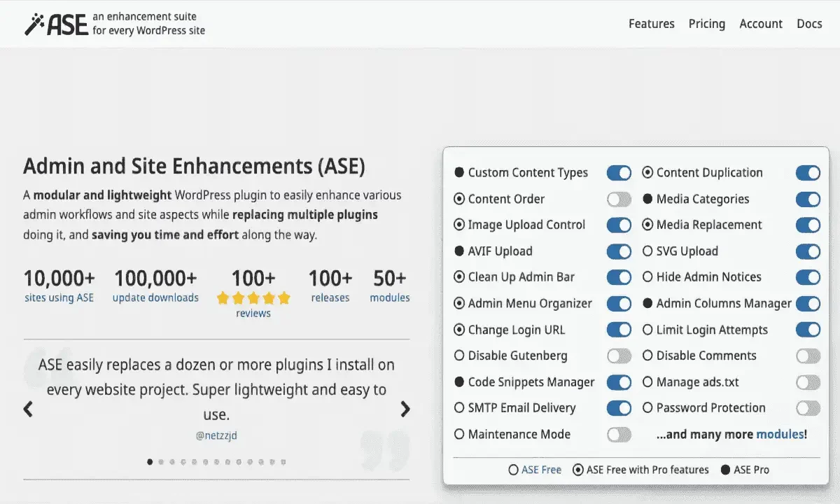
Task: Toggle Code Snippets Manager switch
Action: point(619,382)
